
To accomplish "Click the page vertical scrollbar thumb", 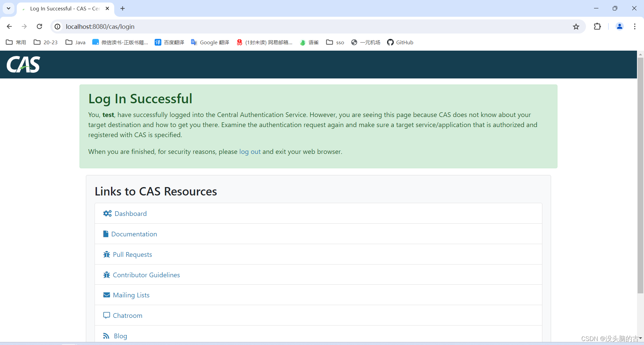I will pyautogui.click(x=640, y=175).
